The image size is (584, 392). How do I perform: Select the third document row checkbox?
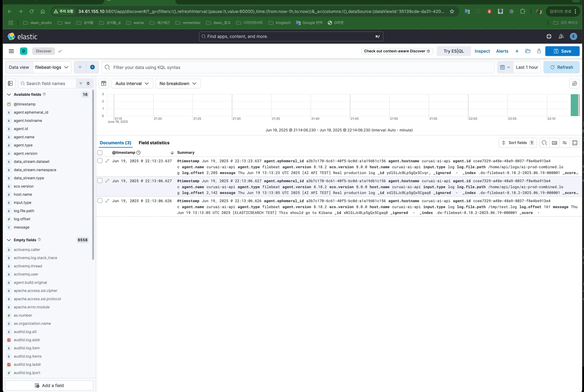click(100, 201)
